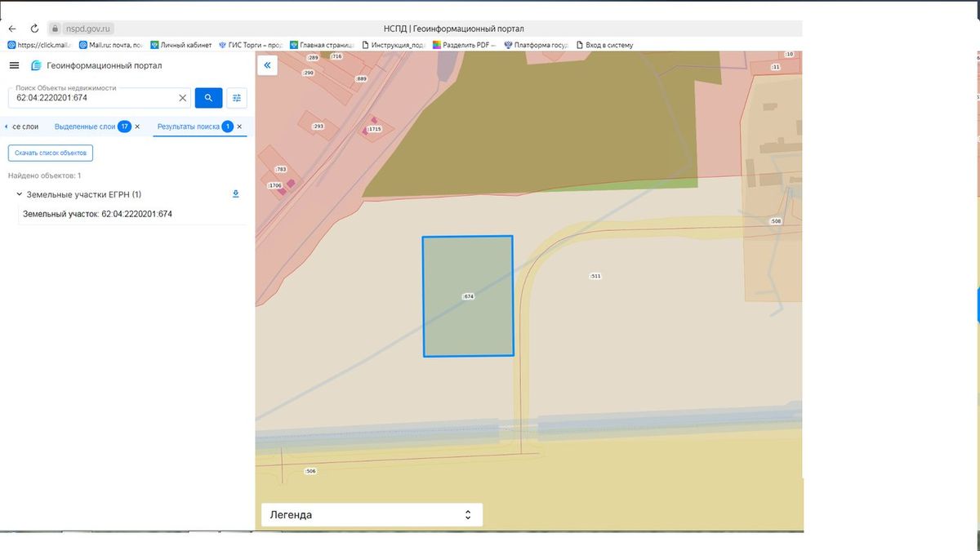Close the Выделенные слои tab
The width and height of the screenshot is (980, 551).
coord(137,127)
